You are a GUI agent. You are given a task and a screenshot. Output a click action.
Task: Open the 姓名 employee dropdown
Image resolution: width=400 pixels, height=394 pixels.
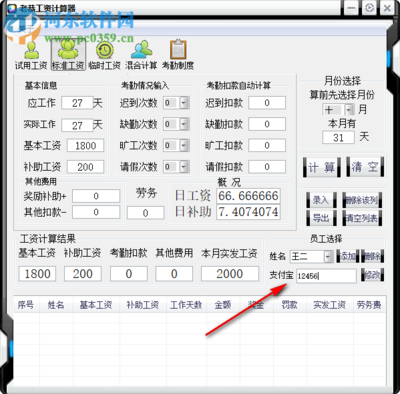pos(328,256)
